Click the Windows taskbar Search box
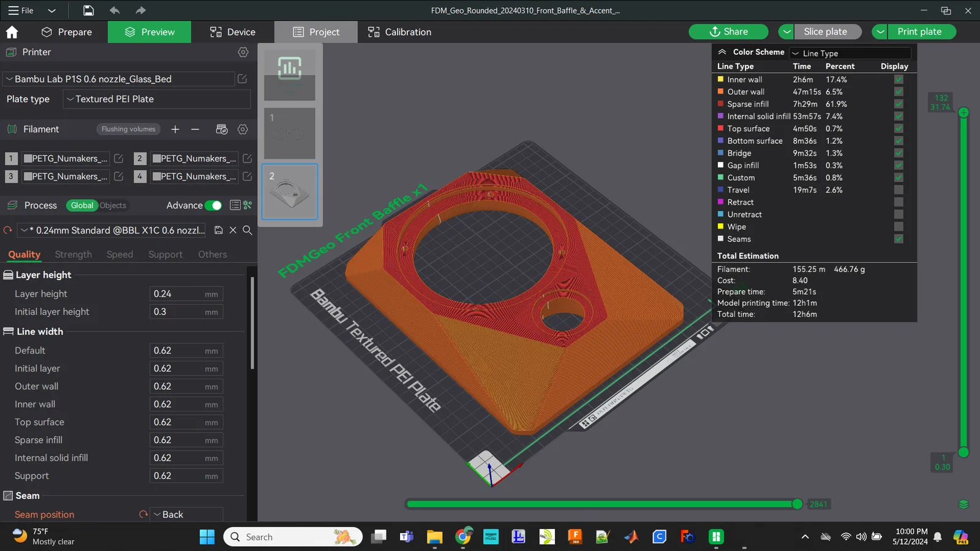This screenshot has height=551, width=980. pos(293,537)
